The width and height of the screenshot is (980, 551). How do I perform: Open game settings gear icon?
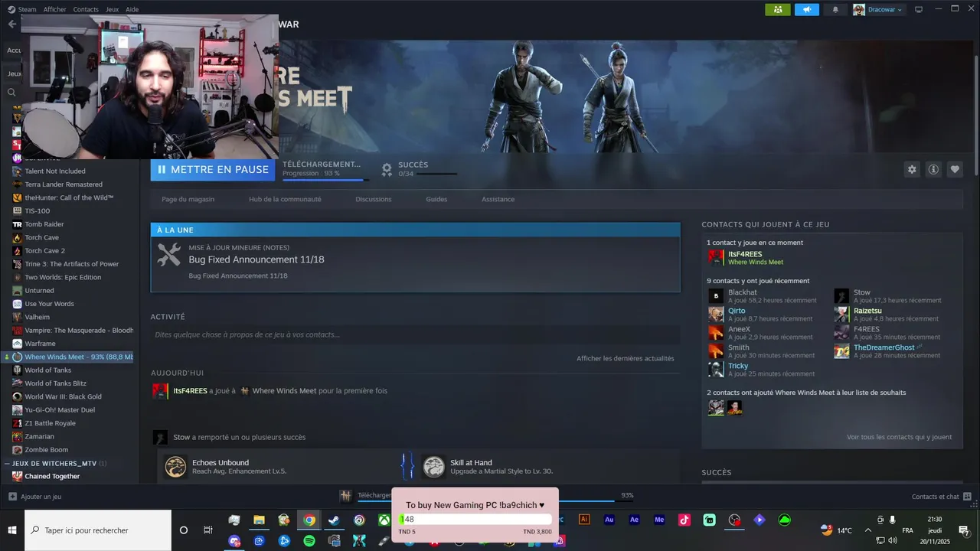(911, 170)
